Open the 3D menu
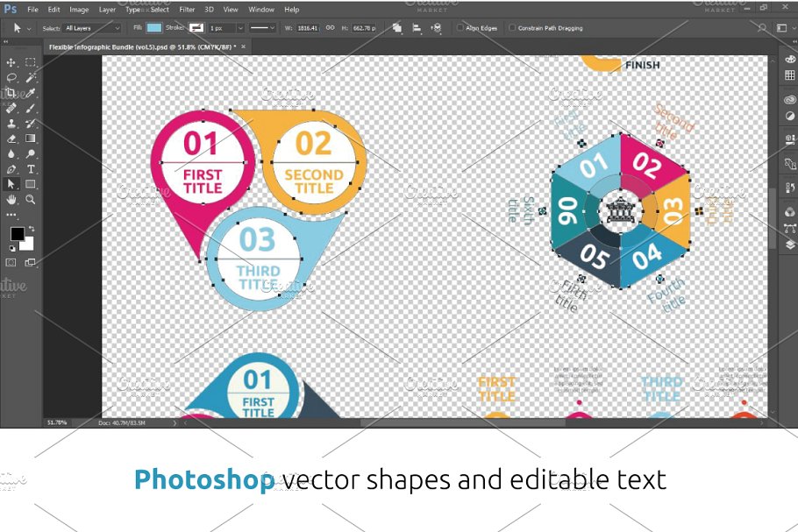Viewport: 798px width, 532px height. (x=210, y=9)
